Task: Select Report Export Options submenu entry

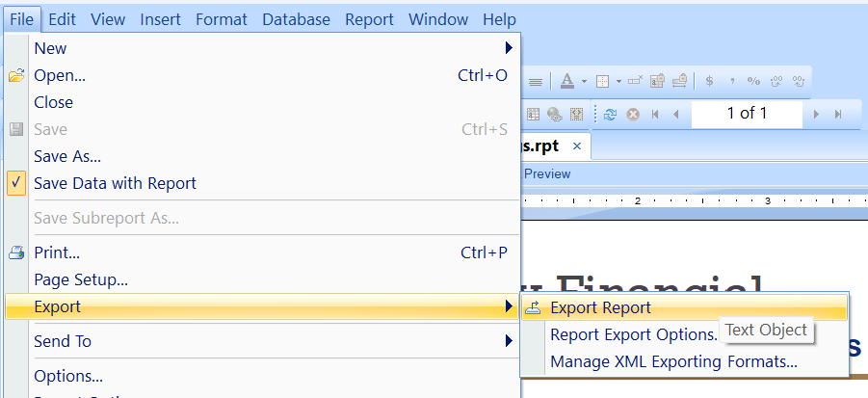Action: [x=685, y=335]
